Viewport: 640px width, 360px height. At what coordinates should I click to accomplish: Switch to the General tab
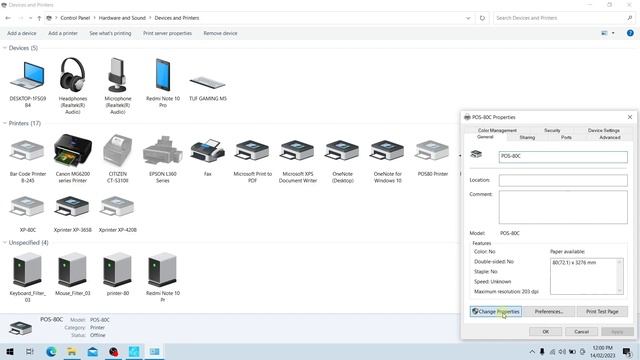[485, 137]
